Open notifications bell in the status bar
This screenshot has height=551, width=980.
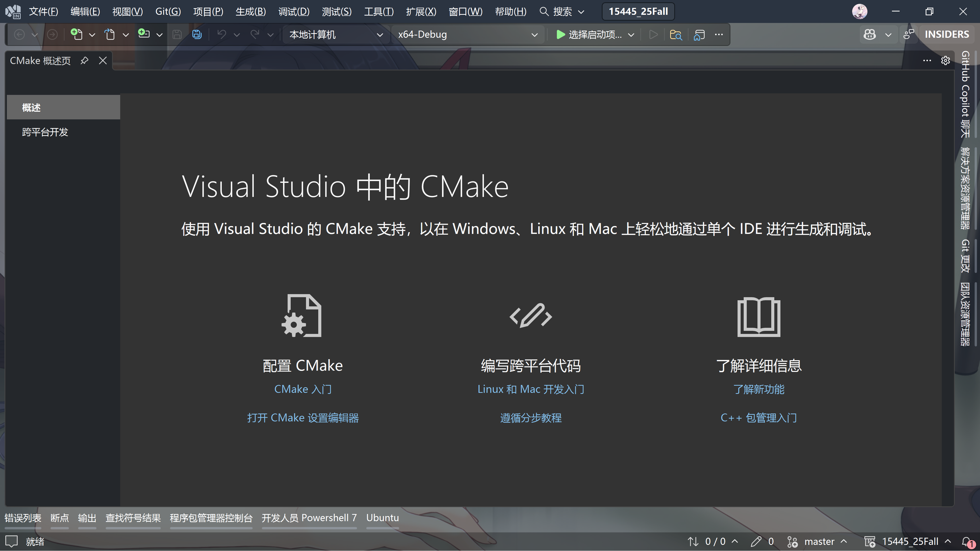click(967, 541)
